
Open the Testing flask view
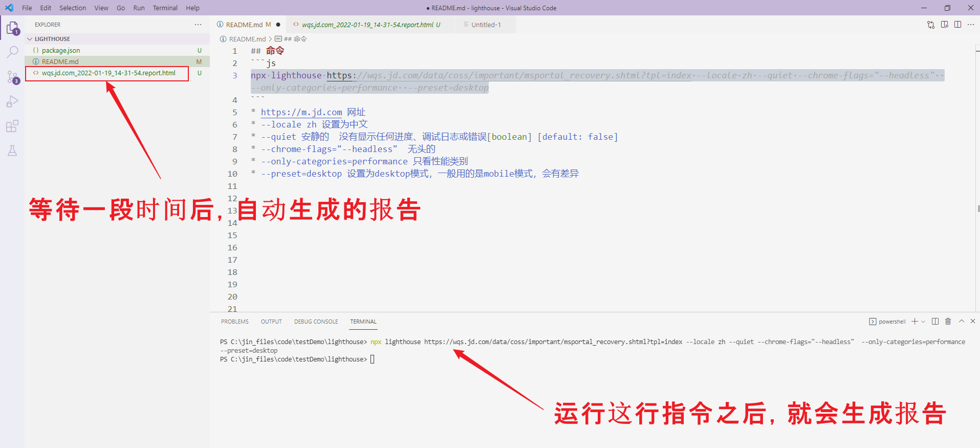point(12,151)
